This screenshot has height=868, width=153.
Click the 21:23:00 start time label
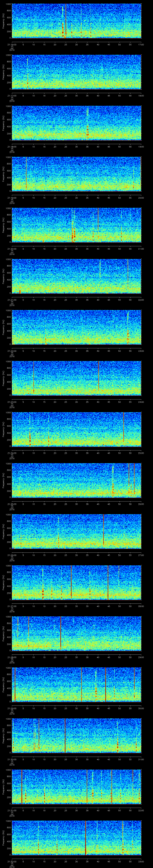tap(12, 402)
